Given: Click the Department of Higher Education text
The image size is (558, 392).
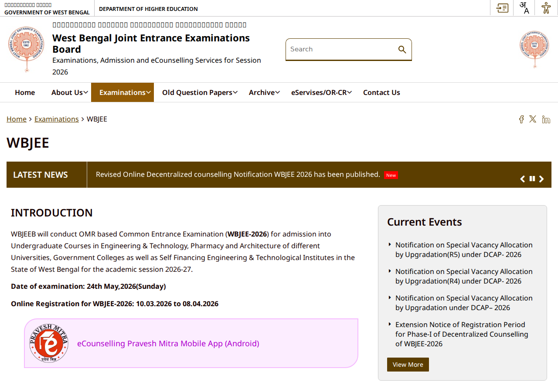Looking at the screenshot, I should (x=148, y=9).
